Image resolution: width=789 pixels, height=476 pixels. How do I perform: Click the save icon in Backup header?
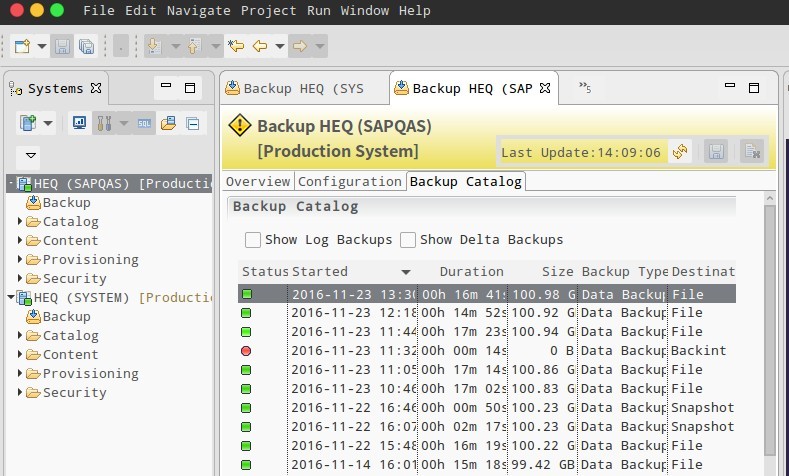[x=716, y=151]
